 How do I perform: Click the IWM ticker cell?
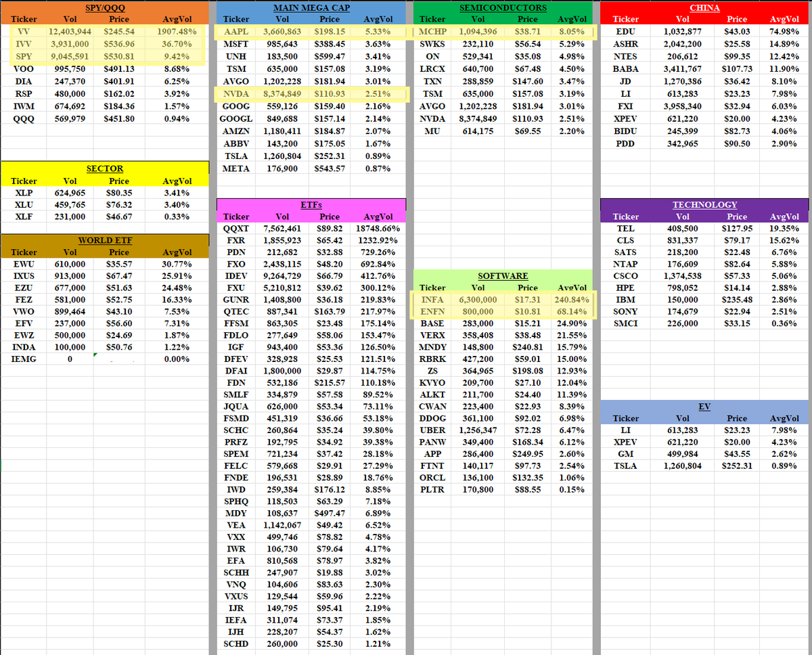click(x=24, y=106)
